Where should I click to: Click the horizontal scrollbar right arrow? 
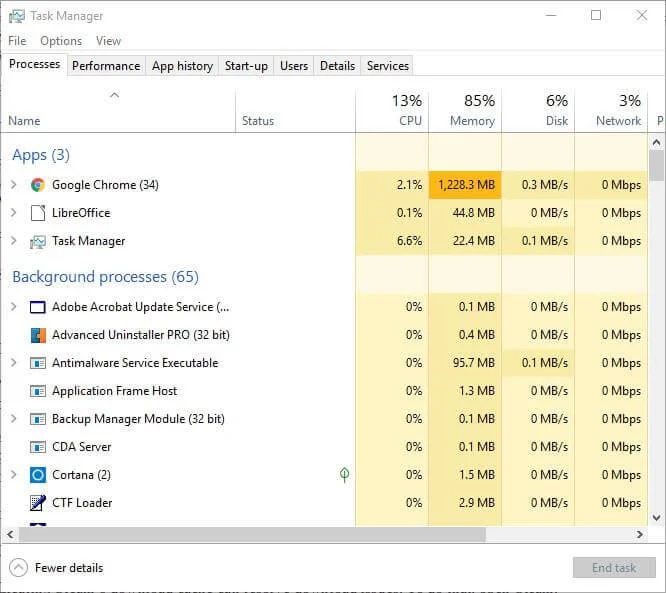(x=640, y=534)
